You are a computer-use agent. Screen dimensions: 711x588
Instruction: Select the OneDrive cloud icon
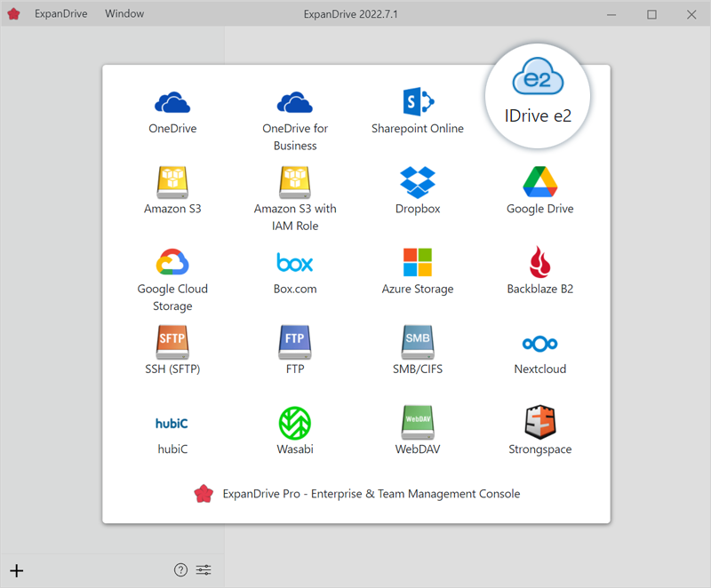click(172, 102)
